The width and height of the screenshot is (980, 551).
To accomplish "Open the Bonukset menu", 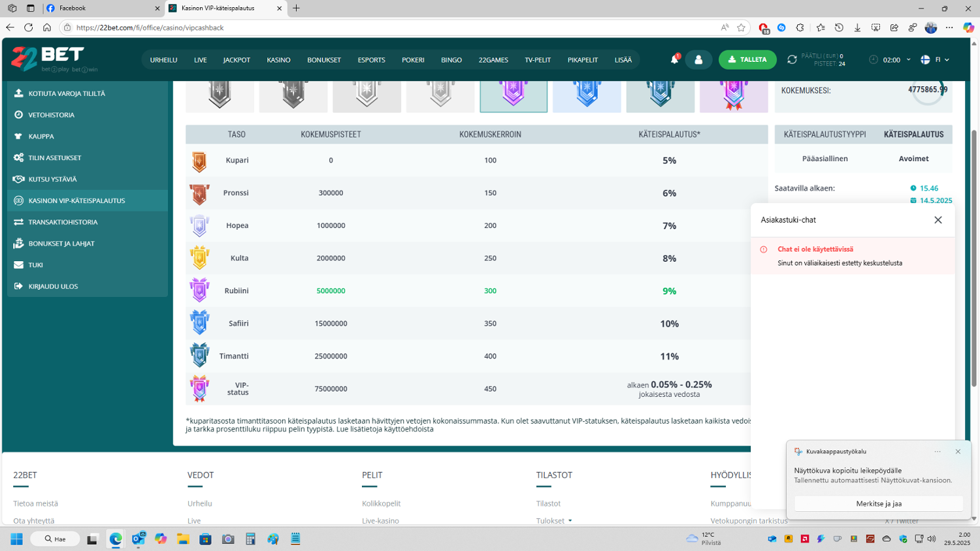I will pyautogui.click(x=324, y=60).
